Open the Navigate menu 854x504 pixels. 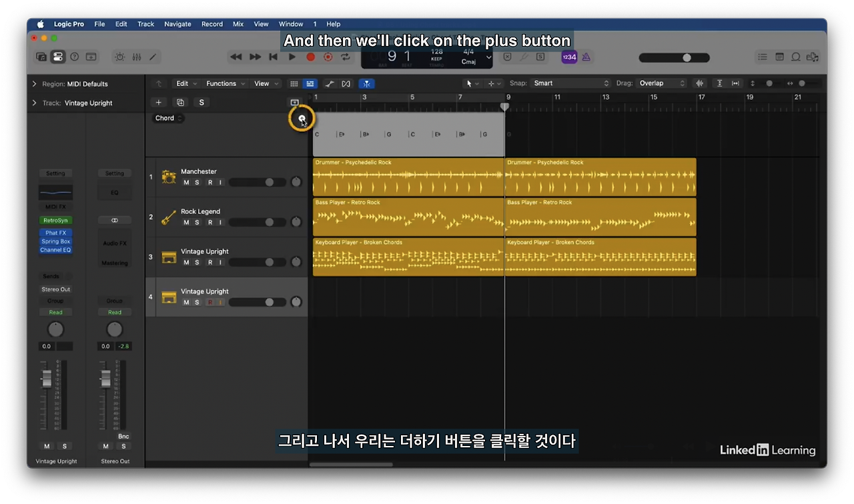(177, 24)
